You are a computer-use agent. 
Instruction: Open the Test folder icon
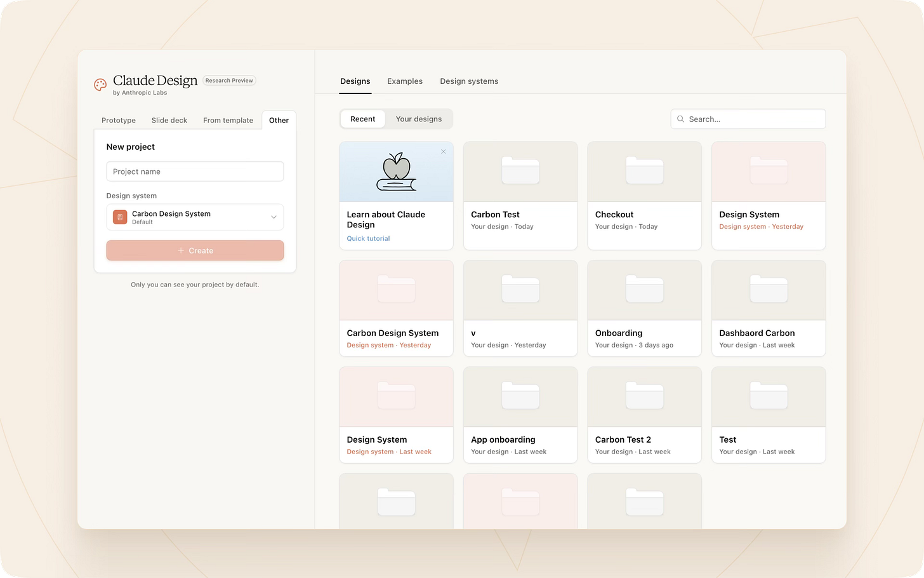tap(769, 396)
